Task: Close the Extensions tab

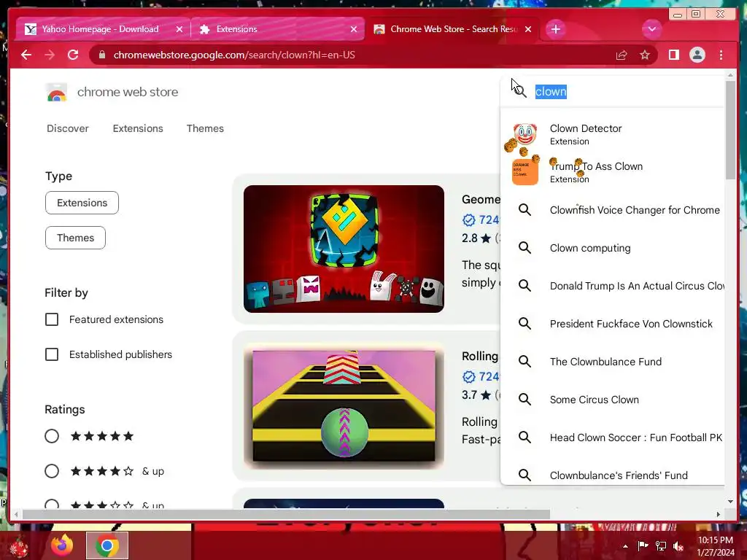Action: tap(354, 29)
